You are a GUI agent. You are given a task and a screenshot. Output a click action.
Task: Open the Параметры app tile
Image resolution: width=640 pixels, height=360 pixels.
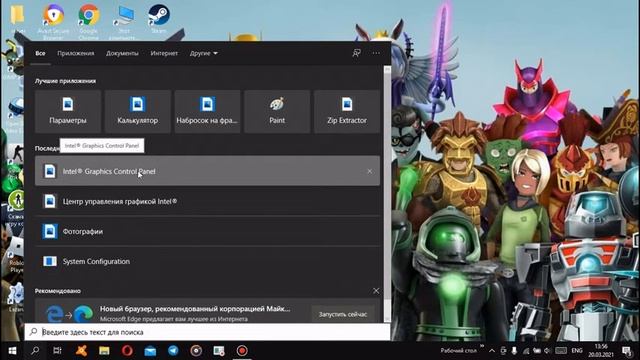68,111
